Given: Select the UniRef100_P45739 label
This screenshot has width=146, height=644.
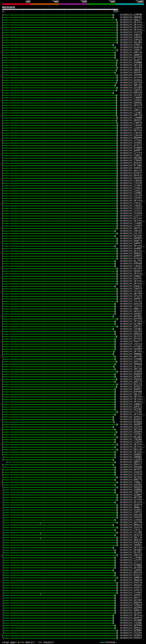Looking at the screenshot, I should 131,583.
